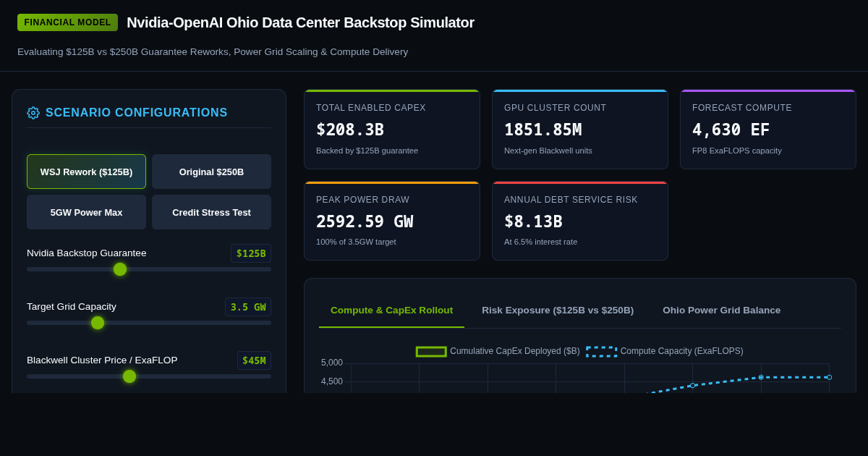The image size is (868, 456).
Task: Click the Peak Power Draw value 2592.59 GW
Action: point(365,221)
